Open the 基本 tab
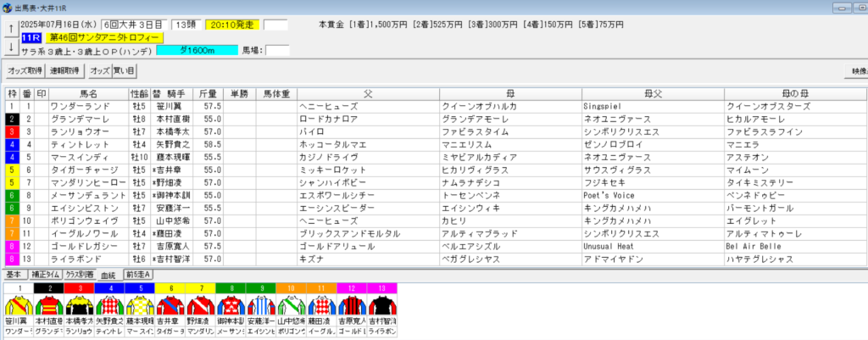 (x=14, y=274)
